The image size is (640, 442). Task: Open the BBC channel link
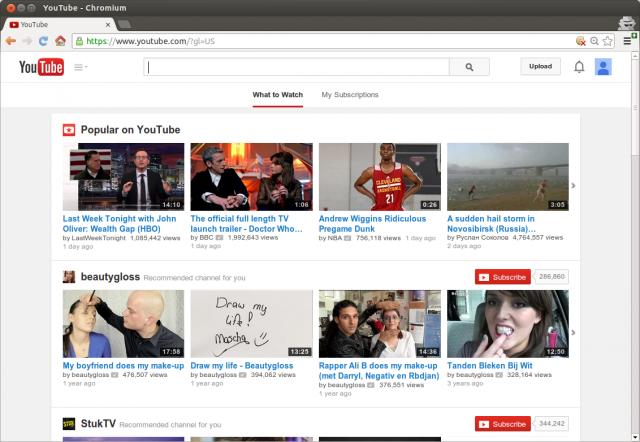(x=206, y=238)
